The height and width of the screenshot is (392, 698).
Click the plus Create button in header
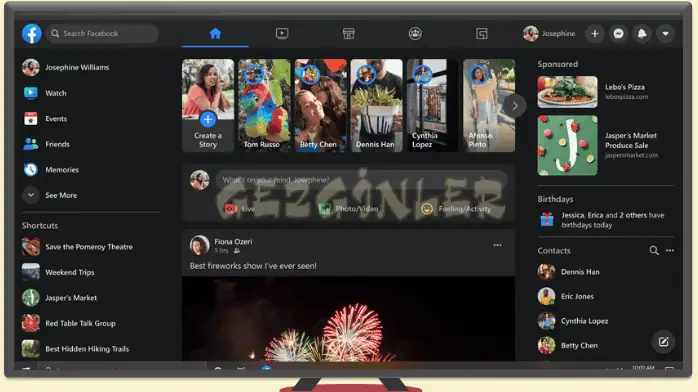point(595,33)
